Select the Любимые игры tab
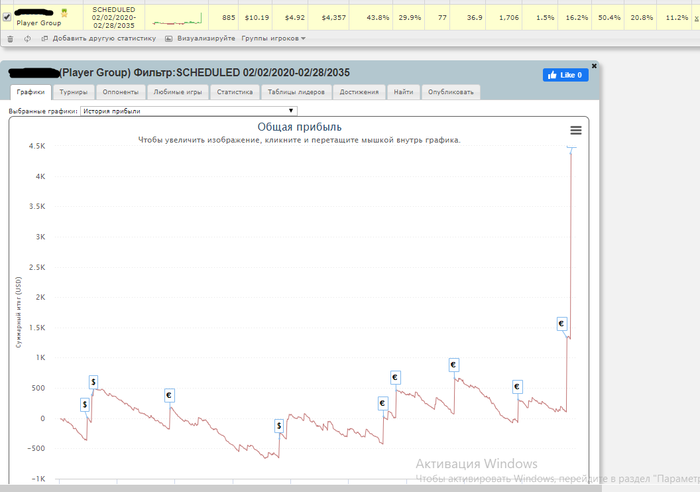Screen dimensions: 700x492 tap(178, 92)
